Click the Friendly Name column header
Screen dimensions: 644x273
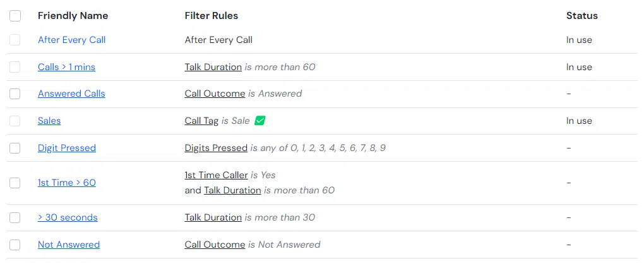pyautogui.click(x=73, y=16)
